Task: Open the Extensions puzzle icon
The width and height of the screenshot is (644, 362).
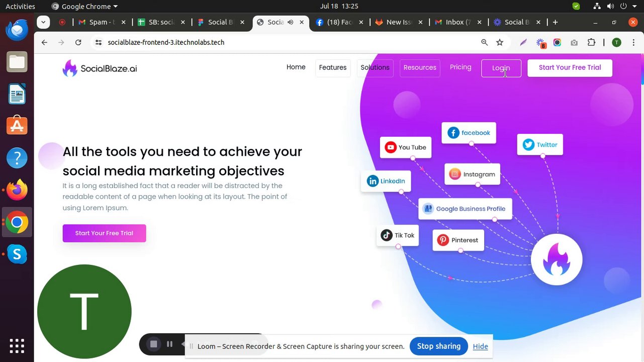Action: pyautogui.click(x=591, y=43)
